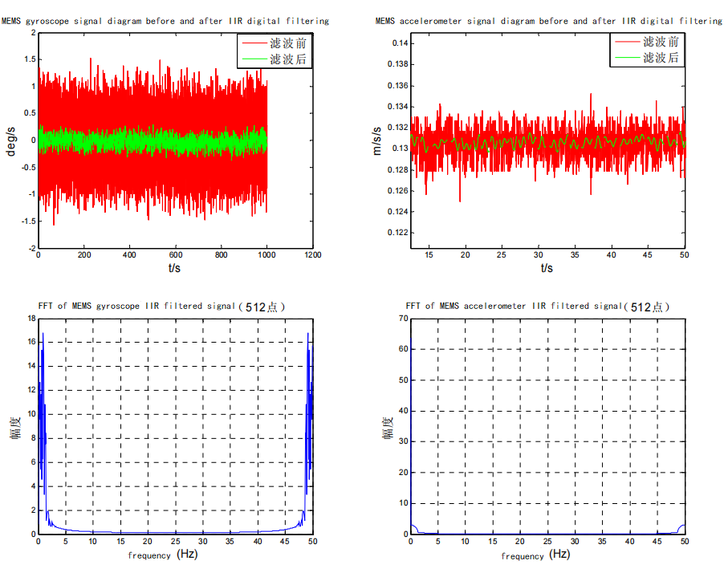Select the red legend entry in accelerometer plot
728x577 pixels.
[x=647, y=42]
